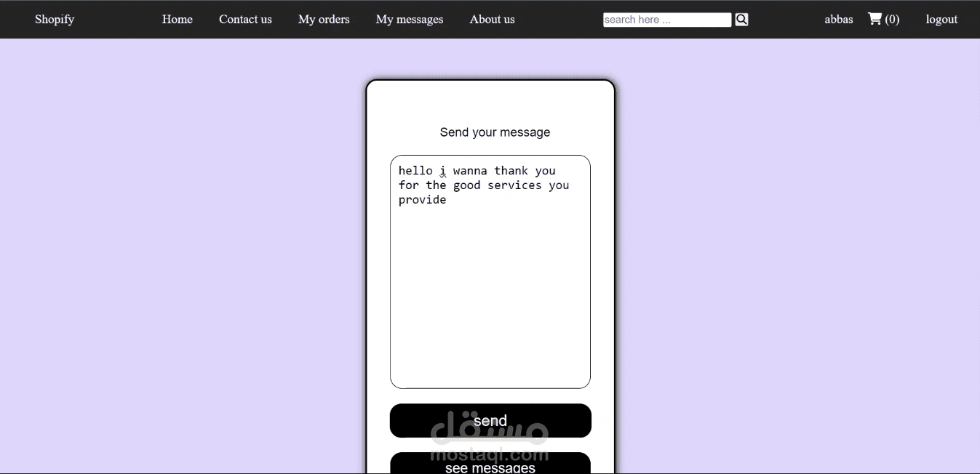Click the see messages button
The height and width of the screenshot is (474, 980).
click(490, 464)
